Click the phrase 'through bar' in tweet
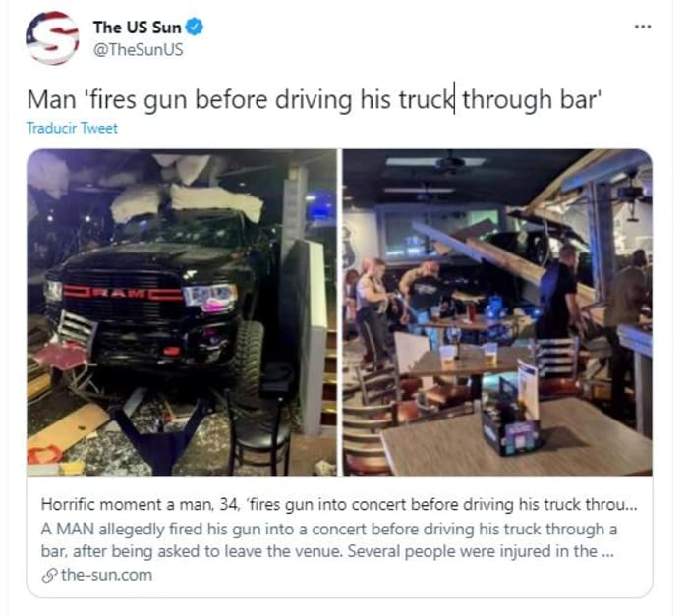688x616 pixels. tap(531, 99)
